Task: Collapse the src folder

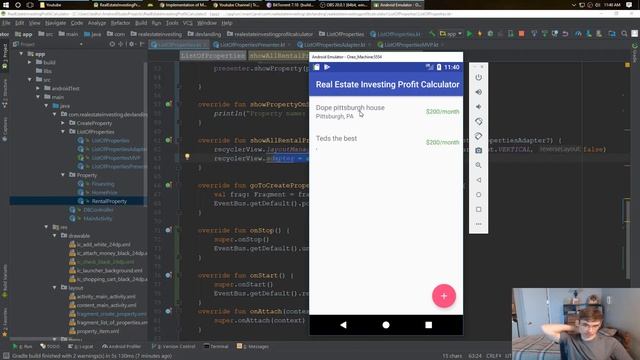Action: click(29, 80)
